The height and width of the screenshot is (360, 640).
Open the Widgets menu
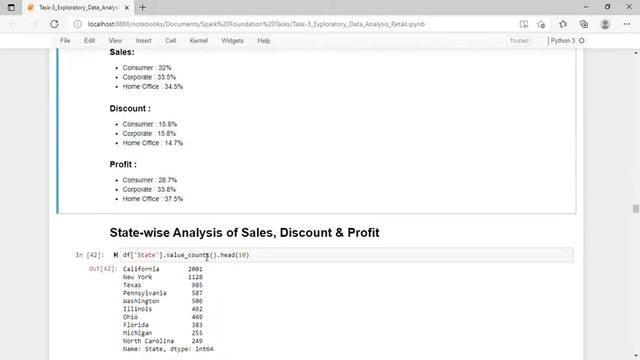(x=232, y=41)
